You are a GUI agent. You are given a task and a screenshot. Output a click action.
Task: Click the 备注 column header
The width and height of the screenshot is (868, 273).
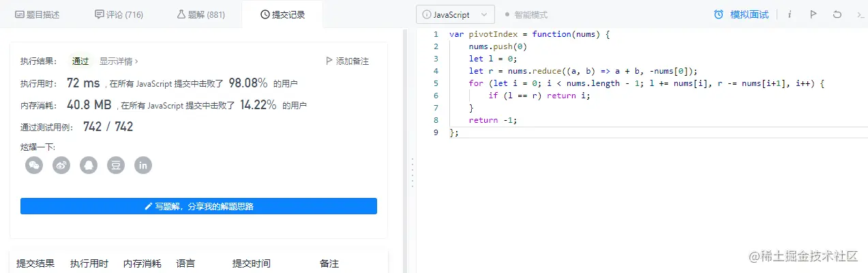coord(329,263)
